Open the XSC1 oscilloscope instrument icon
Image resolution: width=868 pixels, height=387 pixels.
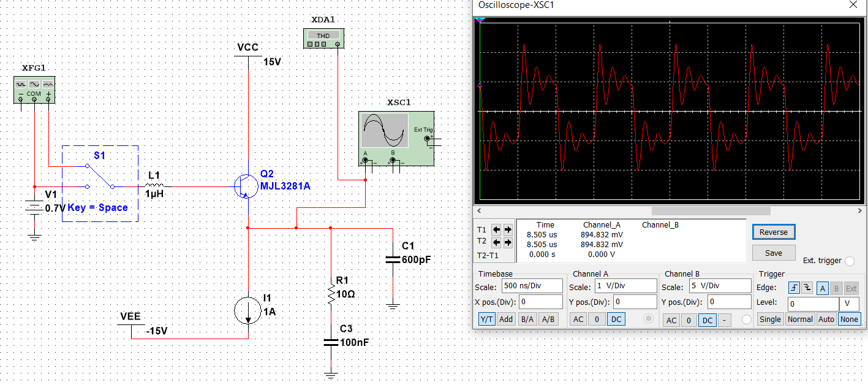(396, 138)
